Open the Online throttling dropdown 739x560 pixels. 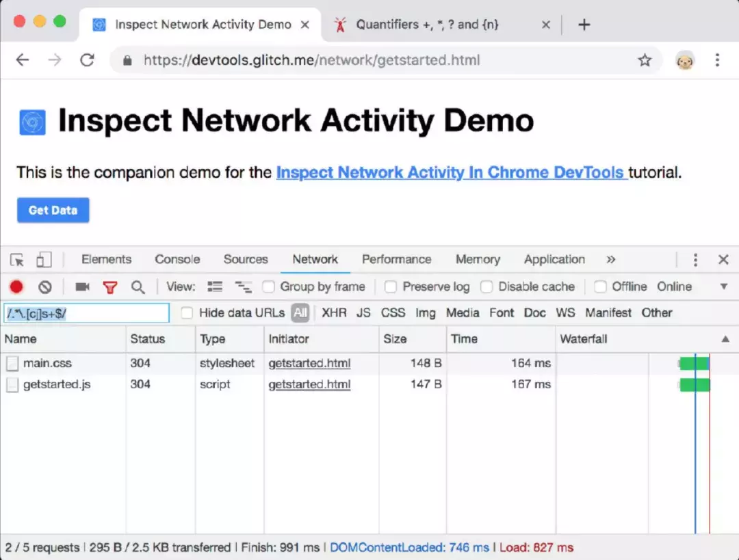pyautogui.click(x=675, y=286)
